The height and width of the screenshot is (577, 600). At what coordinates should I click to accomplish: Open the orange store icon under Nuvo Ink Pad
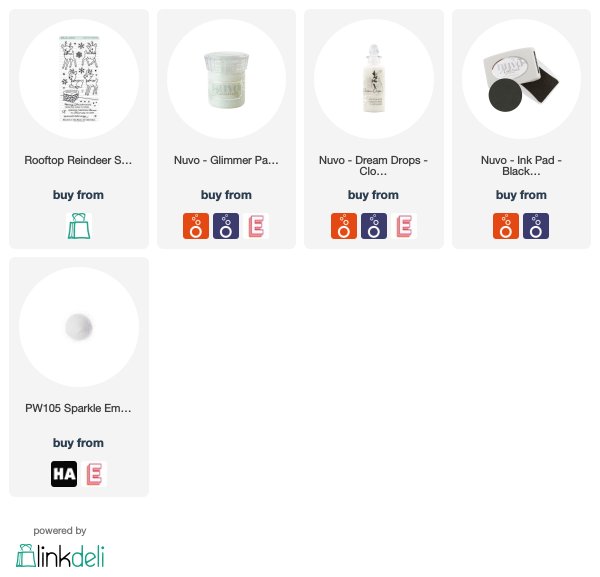tap(506, 226)
